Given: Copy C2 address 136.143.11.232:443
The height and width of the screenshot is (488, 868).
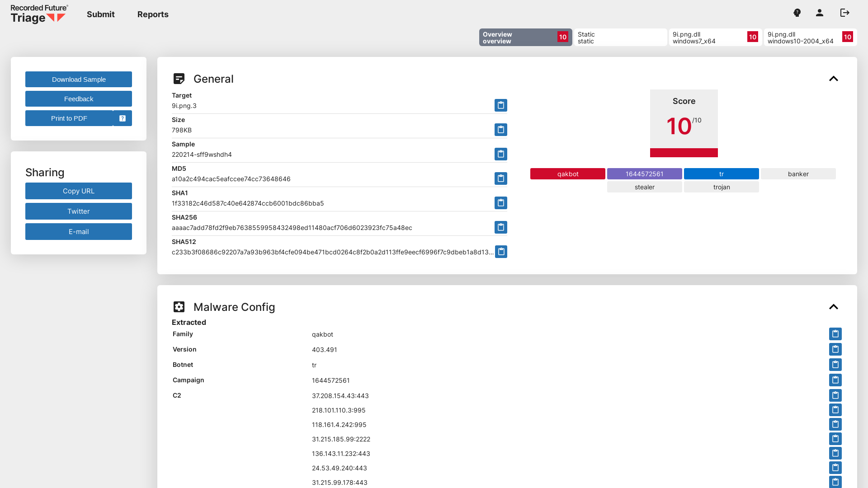Looking at the screenshot, I should pos(835,453).
